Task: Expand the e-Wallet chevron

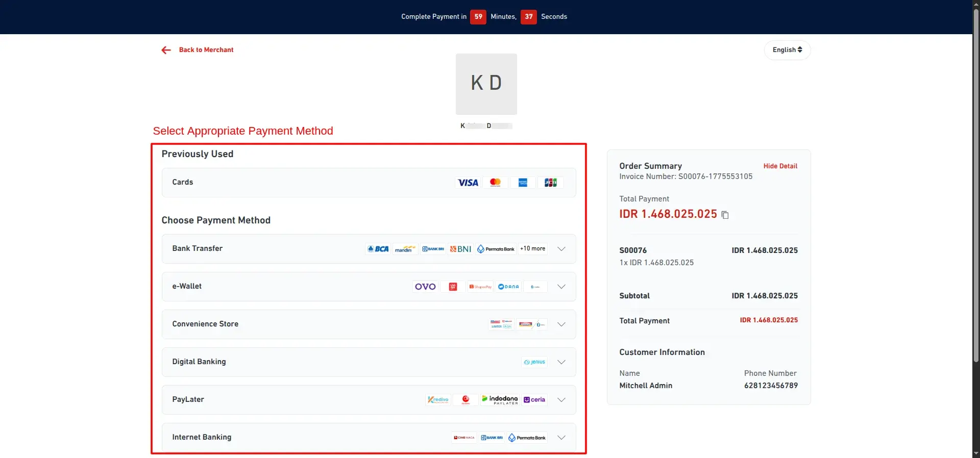Action: click(561, 287)
